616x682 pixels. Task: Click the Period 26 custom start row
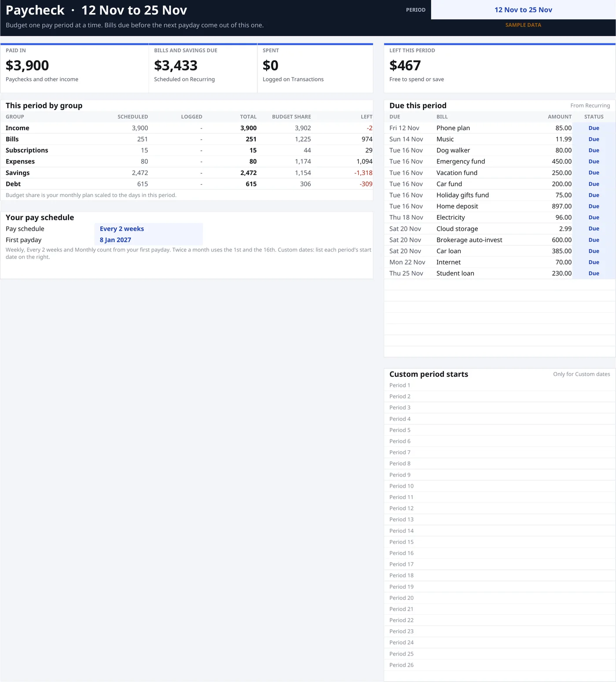(500, 665)
